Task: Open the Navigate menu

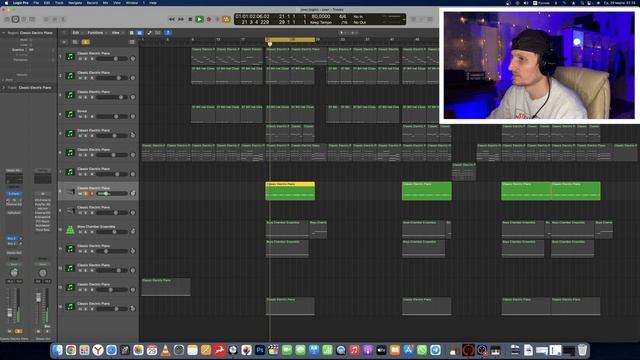Action: point(75,3)
